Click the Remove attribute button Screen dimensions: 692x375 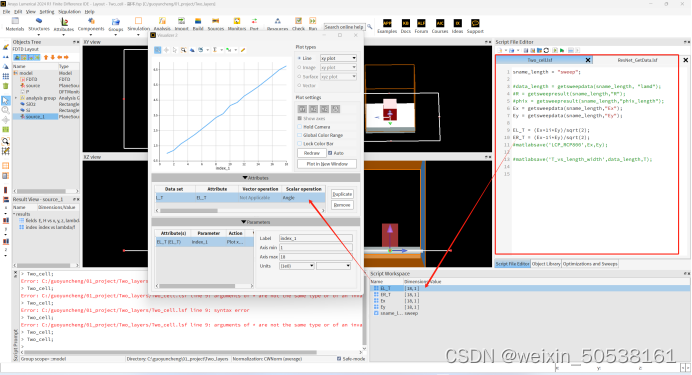[x=342, y=205]
